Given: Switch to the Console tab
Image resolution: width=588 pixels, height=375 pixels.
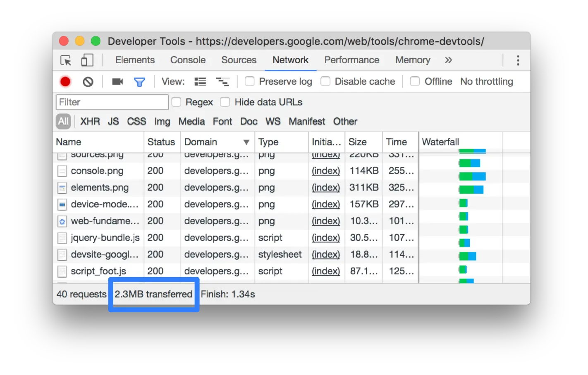Looking at the screenshot, I should tap(188, 60).
